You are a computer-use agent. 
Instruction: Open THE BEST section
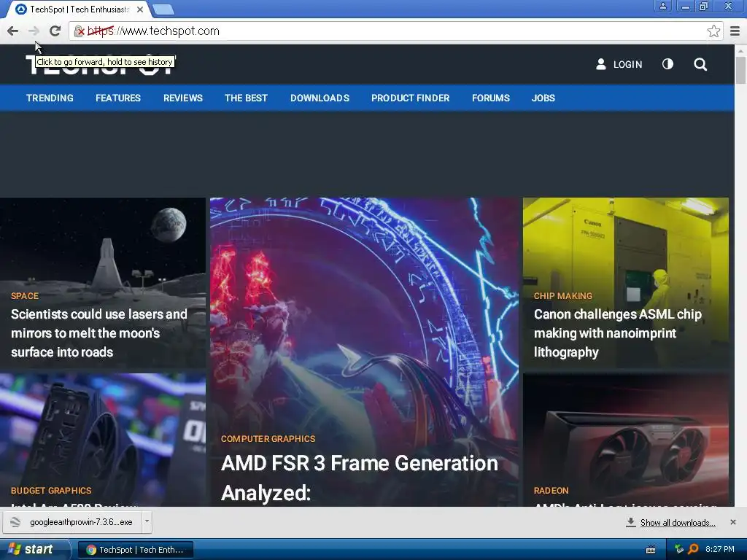click(247, 98)
